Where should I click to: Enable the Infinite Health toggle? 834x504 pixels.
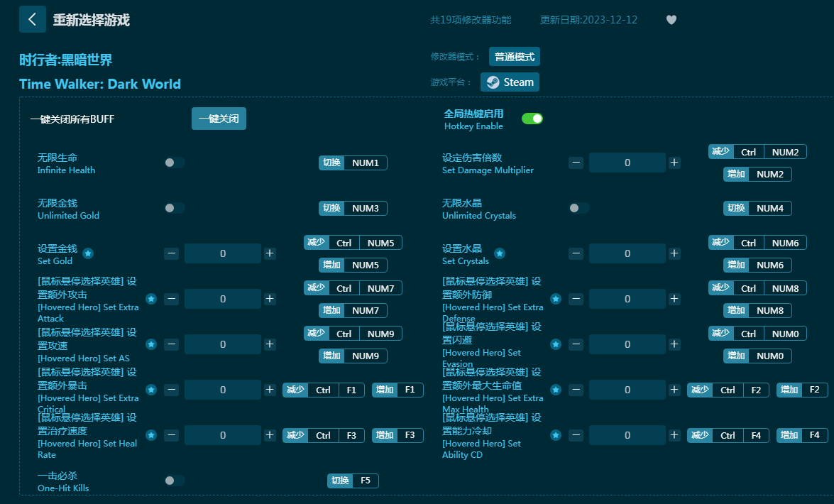(174, 163)
